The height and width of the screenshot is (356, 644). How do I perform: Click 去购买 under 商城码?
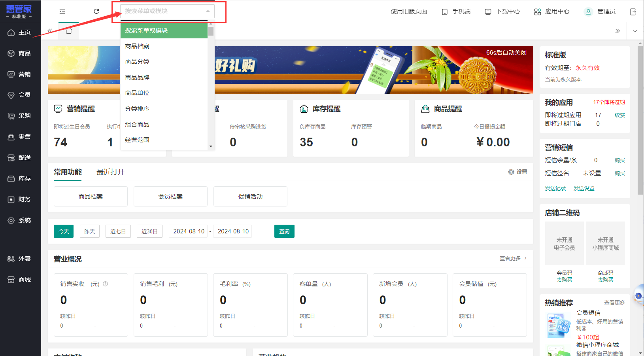[x=606, y=280]
